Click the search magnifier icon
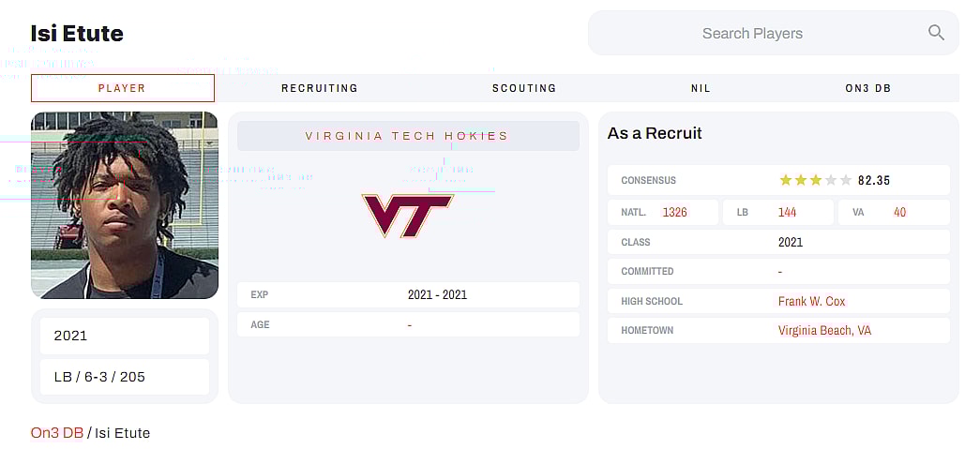Screen dimensions: 980x449 click(x=936, y=33)
